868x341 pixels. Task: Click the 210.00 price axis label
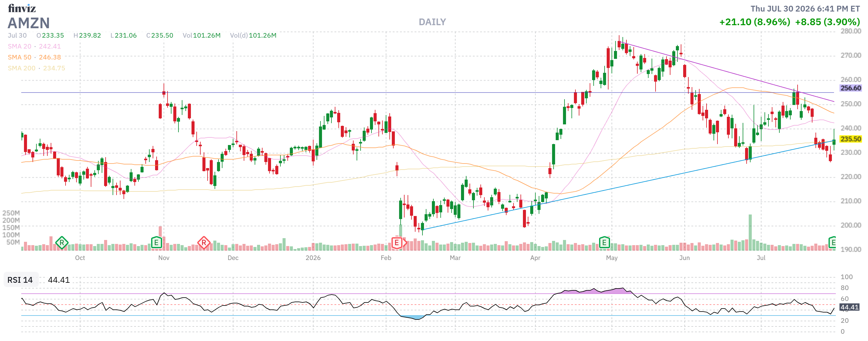point(850,201)
